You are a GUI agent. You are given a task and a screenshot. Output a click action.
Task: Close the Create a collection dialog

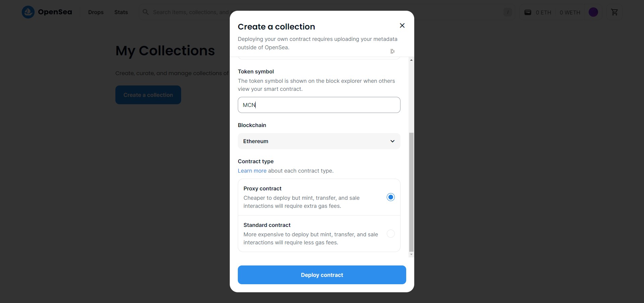[402, 25]
